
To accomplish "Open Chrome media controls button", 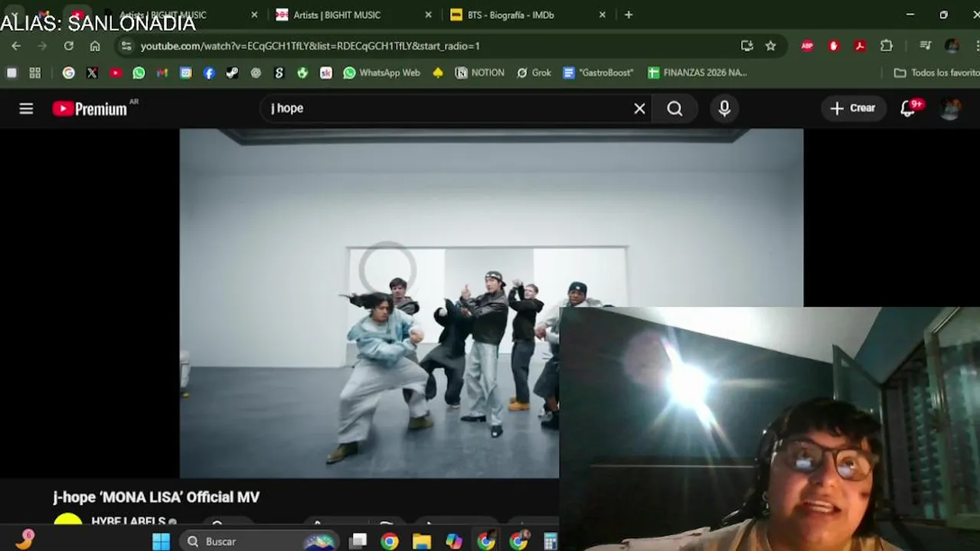I will pyautogui.click(x=925, y=46).
